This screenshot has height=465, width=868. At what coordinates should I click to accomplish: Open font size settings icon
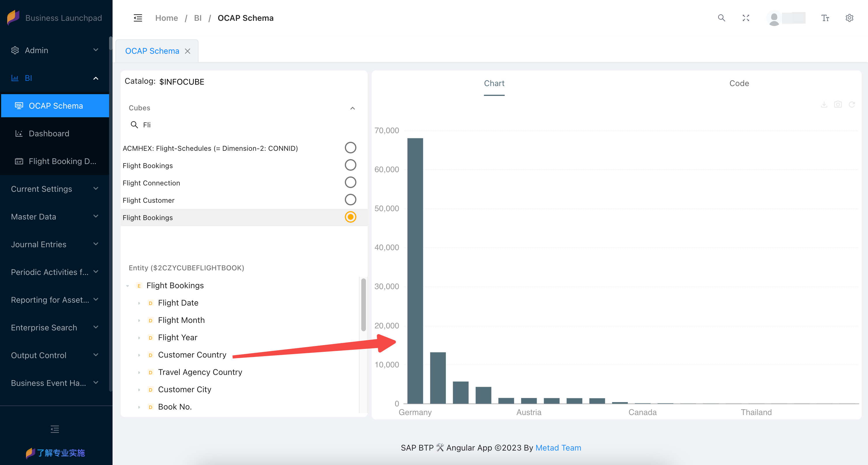(x=825, y=18)
